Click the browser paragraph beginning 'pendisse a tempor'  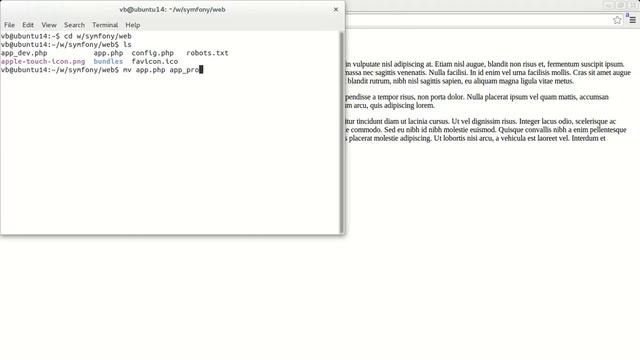click(x=477, y=101)
